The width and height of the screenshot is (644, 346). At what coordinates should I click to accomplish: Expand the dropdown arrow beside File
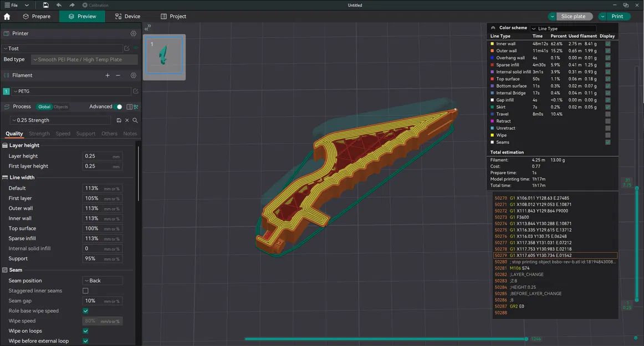pos(27,6)
